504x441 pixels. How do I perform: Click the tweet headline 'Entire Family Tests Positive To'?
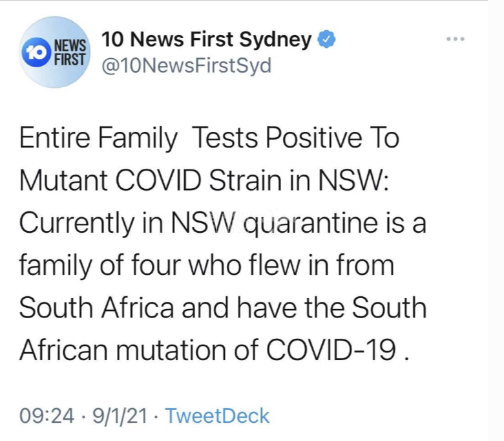click(x=209, y=138)
